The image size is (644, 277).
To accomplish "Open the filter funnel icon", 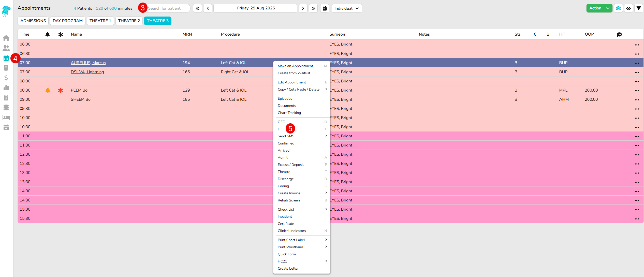I will pos(639,8).
